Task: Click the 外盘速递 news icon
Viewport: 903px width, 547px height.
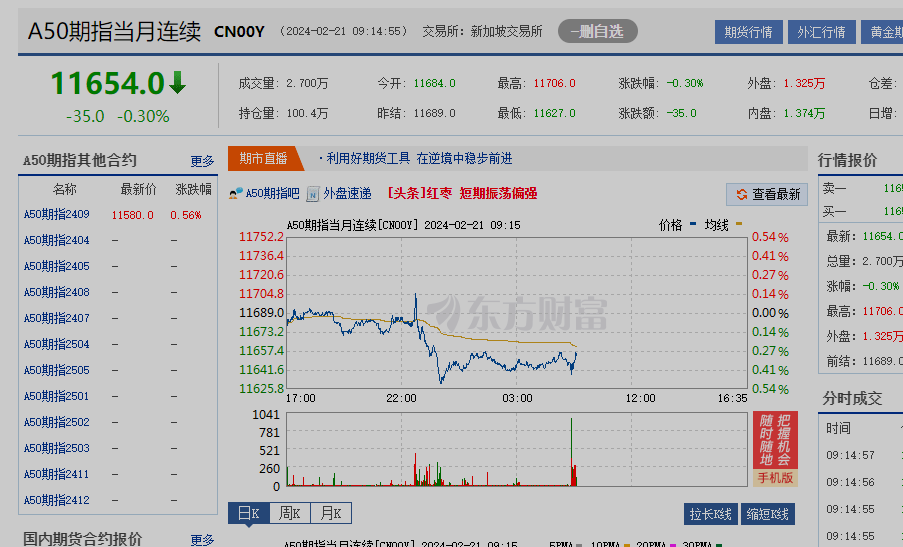Action: [313, 194]
